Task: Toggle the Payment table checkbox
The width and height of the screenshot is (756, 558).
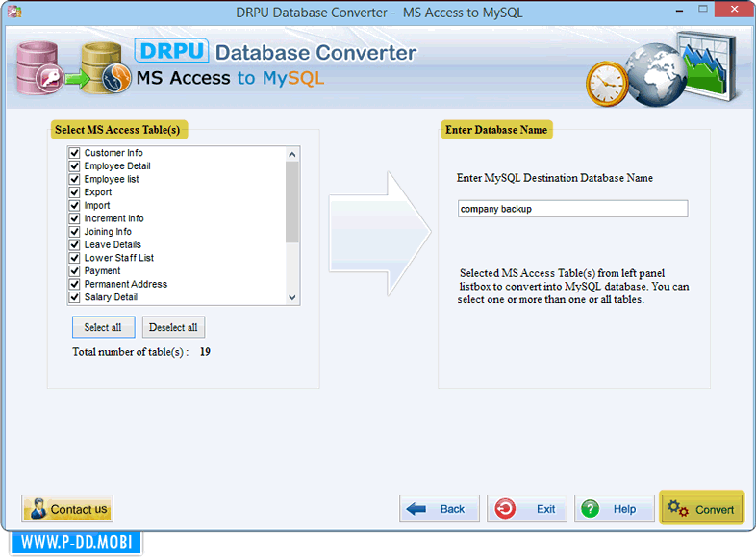Action: 74,270
